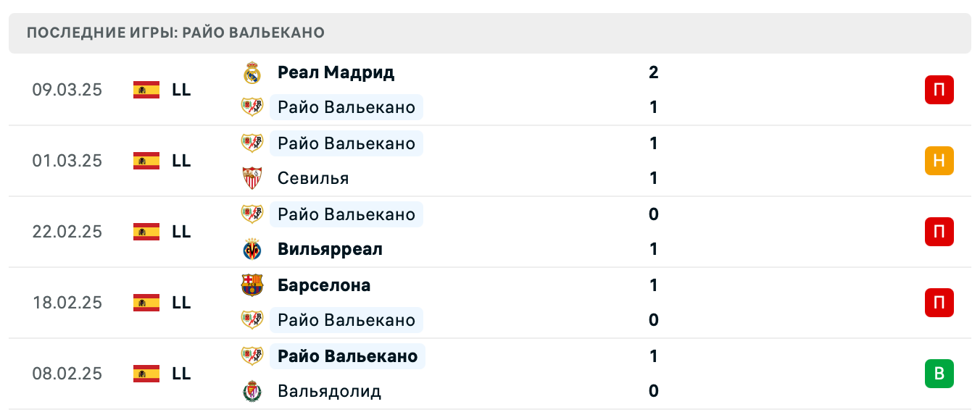Select the Реал Мадрид team name
The height and width of the screenshot is (420, 980).
coord(335,72)
